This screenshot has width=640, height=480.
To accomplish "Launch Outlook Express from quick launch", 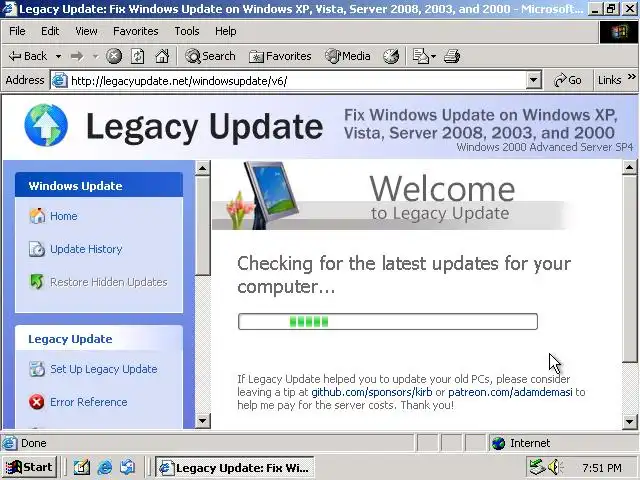I will (127, 467).
